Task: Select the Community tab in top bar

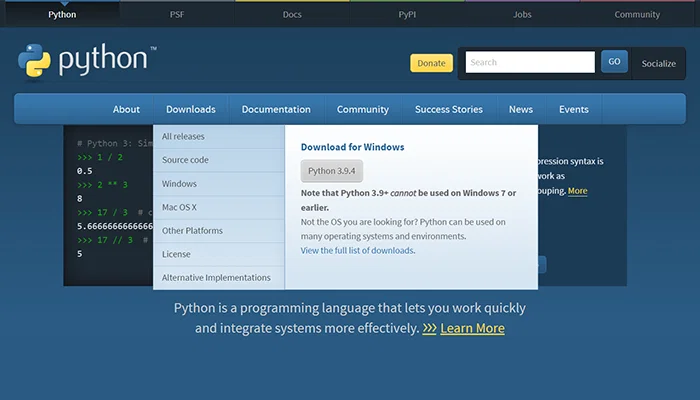Action: pyautogui.click(x=637, y=14)
